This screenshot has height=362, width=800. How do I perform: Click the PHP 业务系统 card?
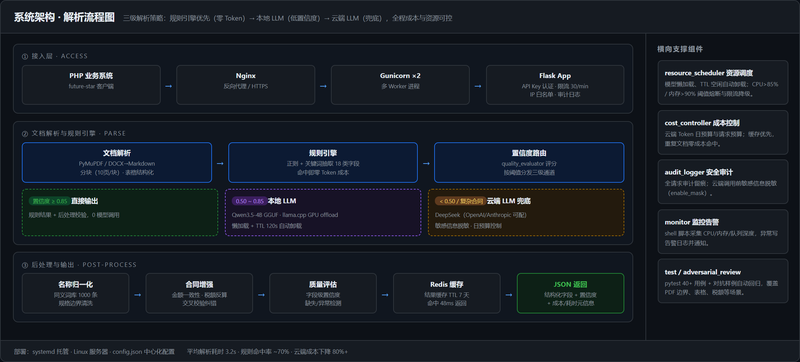[x=91, y=85]
